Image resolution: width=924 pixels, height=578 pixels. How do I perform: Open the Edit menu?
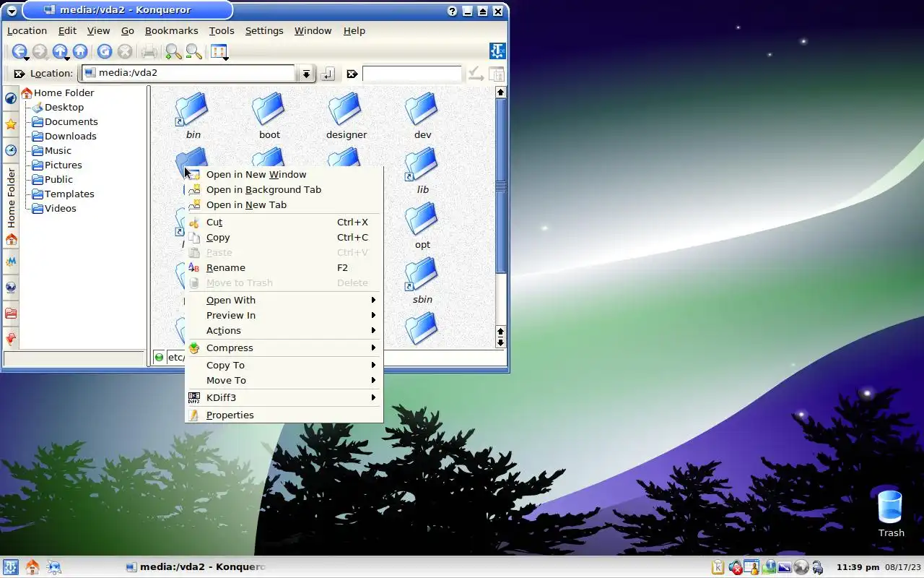tap(67, 30)
